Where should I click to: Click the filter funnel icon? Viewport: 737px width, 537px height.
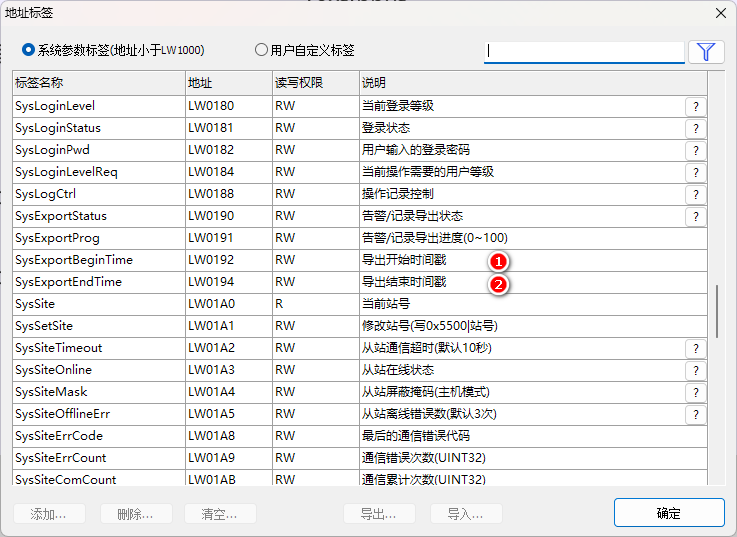point(706,52)
